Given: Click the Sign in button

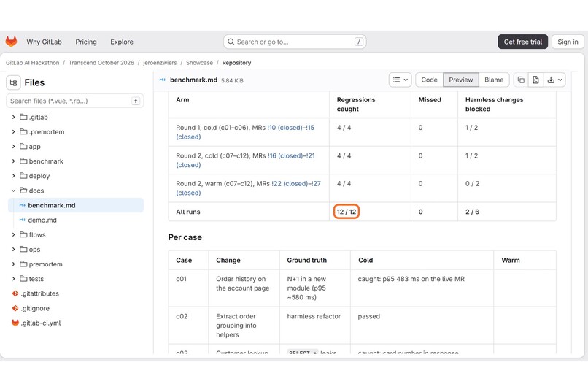Looking at the screenshot, I should point(568,42).
